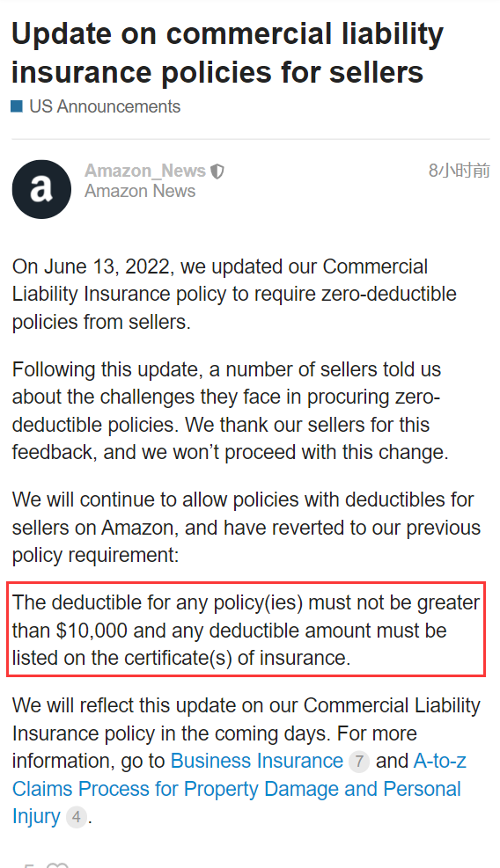Click the moderator shield icon beside Amazon_News
Viewport: 500px width, 868px height.
coord(217,171)
